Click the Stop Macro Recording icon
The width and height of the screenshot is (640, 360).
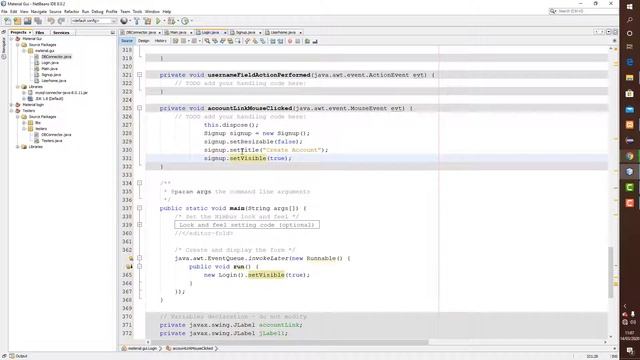[x=298, y=41]
